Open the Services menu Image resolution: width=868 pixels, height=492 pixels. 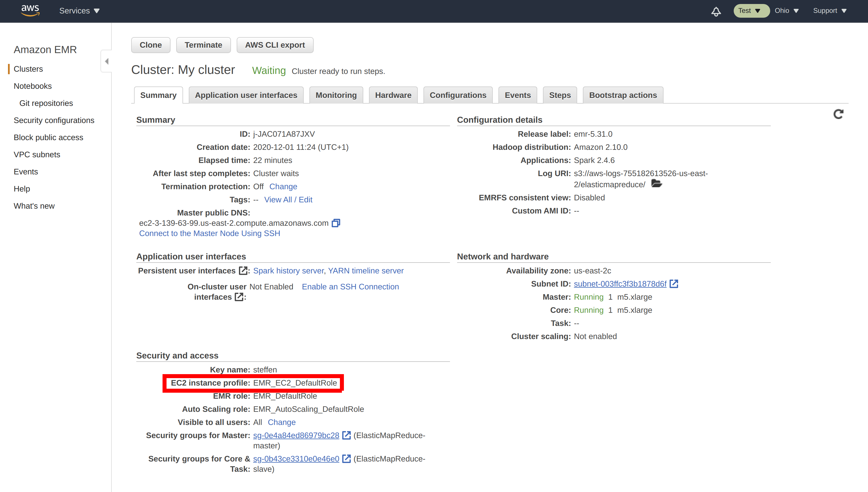tap(79, 11)
